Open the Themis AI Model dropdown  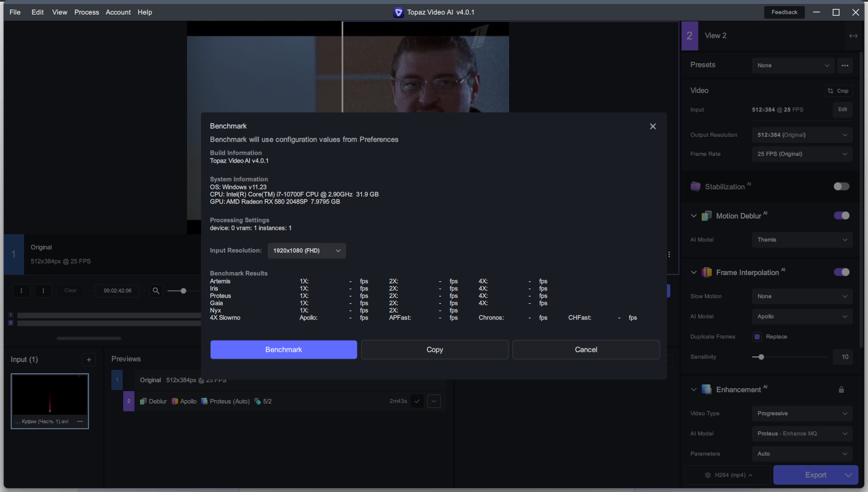click(802, 240)
